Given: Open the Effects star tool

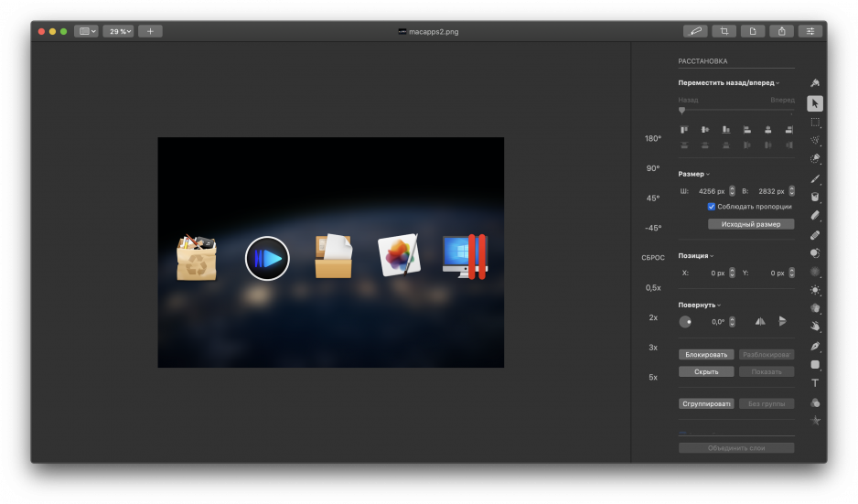Looking at the screenshot, I should (815, 421).
